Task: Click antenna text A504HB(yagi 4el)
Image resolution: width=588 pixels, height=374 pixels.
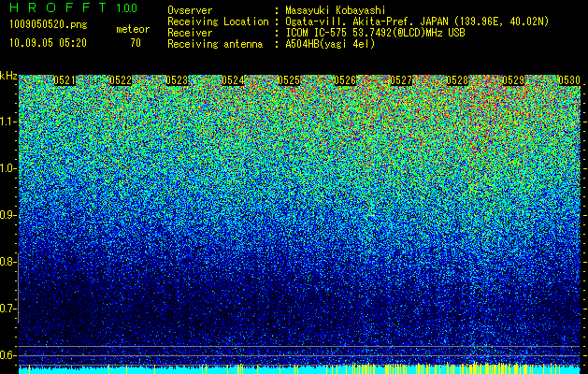Action: click(x=330, y=44)
